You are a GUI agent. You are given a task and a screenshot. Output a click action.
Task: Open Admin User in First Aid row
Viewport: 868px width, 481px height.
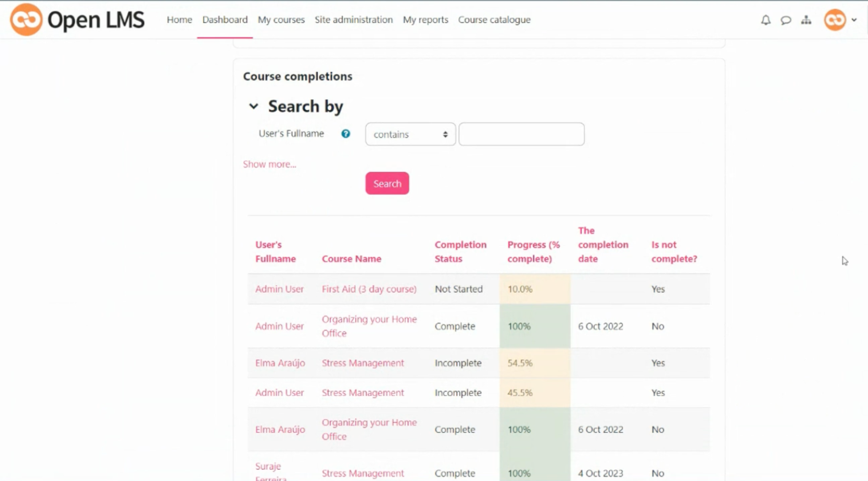279,289
